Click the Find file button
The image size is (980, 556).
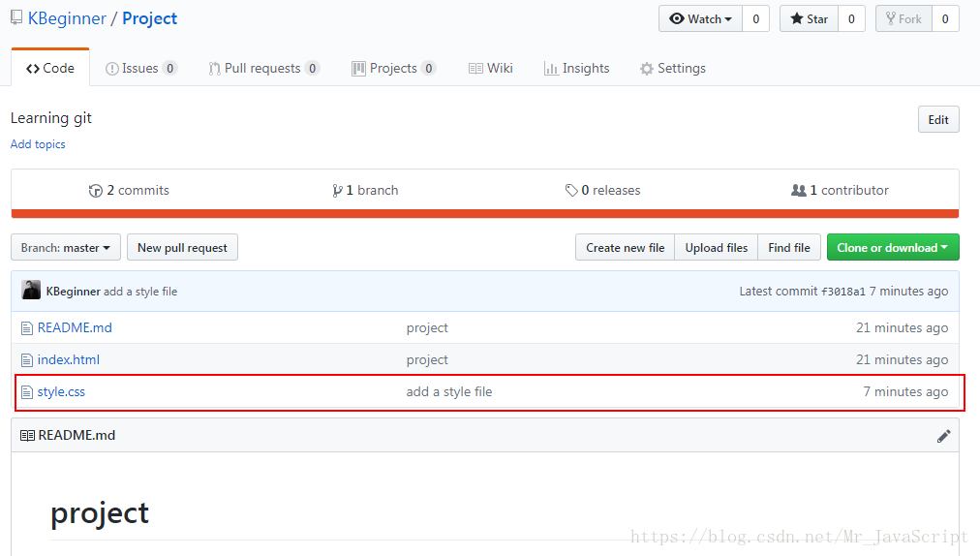(x=789, y=248)
